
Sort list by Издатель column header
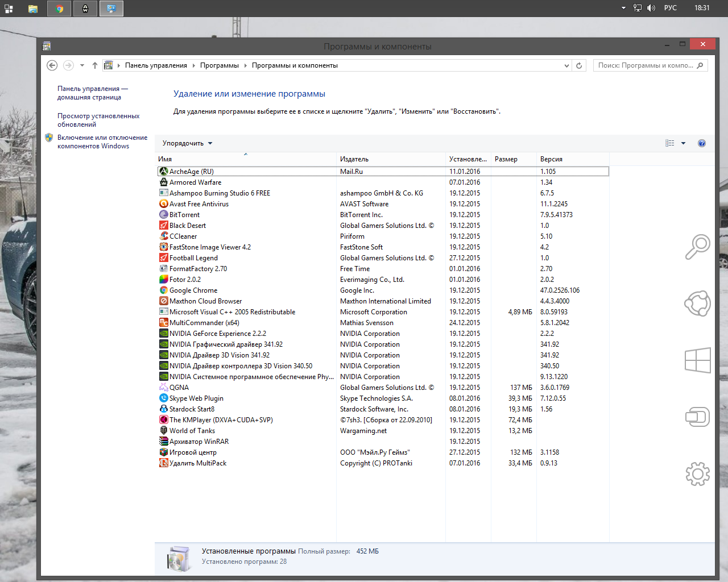pyautogui.click(x=354, y=159)
